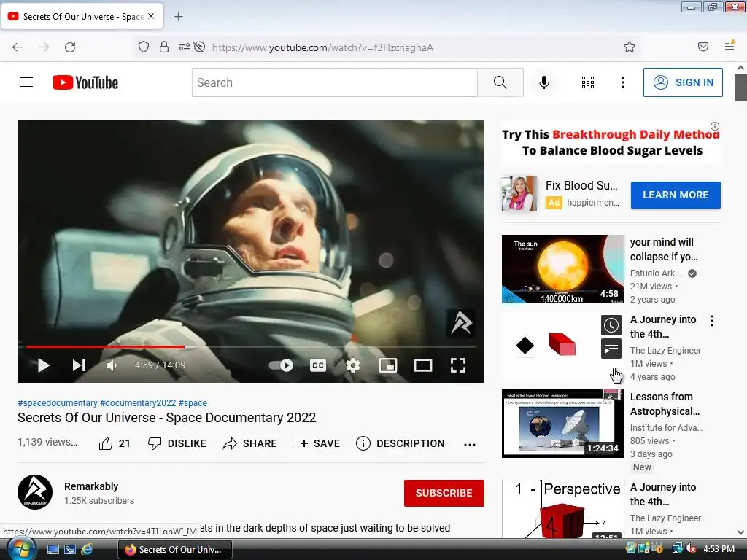Click LEARN MORE on the ad
The image size is (747, 560).
[x=676, y=195]
